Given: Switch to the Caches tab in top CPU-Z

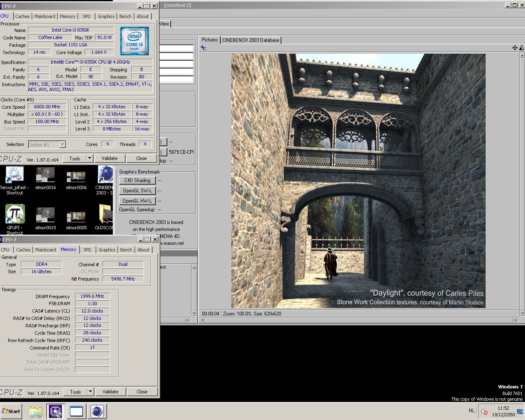Looking at the screenshot, I should [x=23, y=16].
